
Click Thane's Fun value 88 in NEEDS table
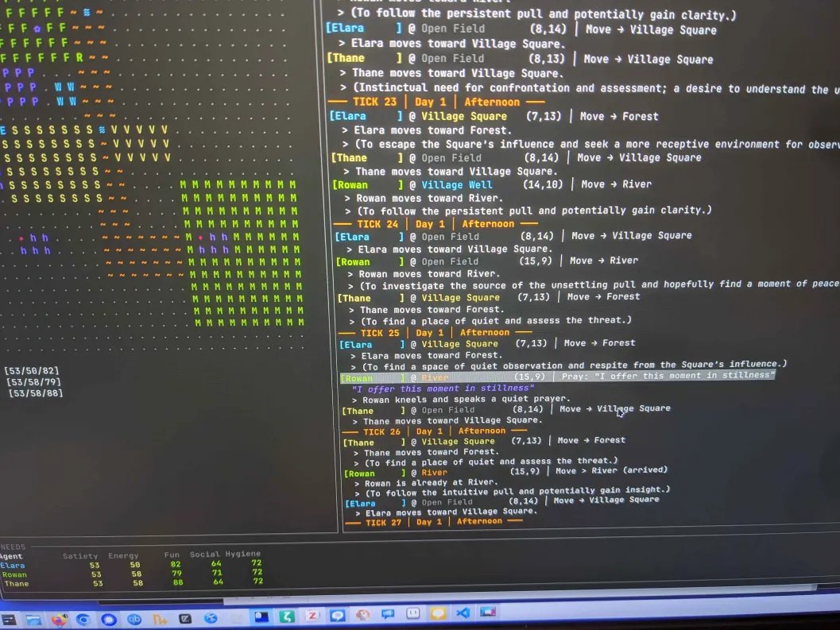[x=178, y=582]
